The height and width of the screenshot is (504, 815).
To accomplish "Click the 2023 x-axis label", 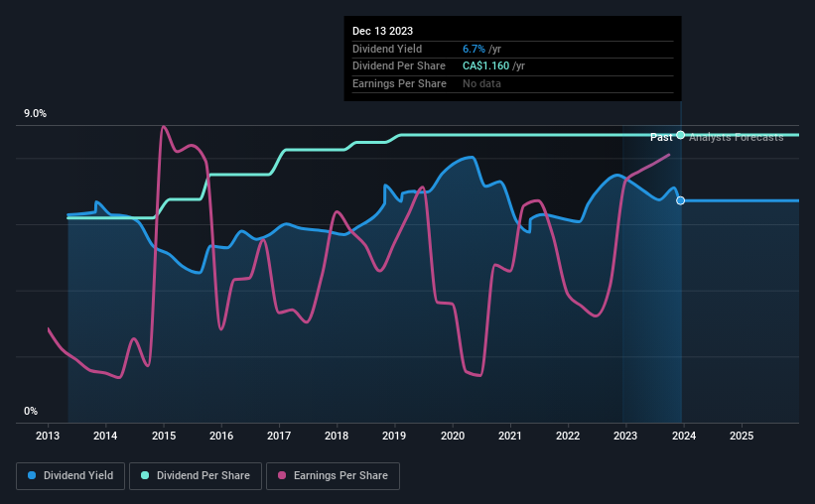I will point(625,436).
